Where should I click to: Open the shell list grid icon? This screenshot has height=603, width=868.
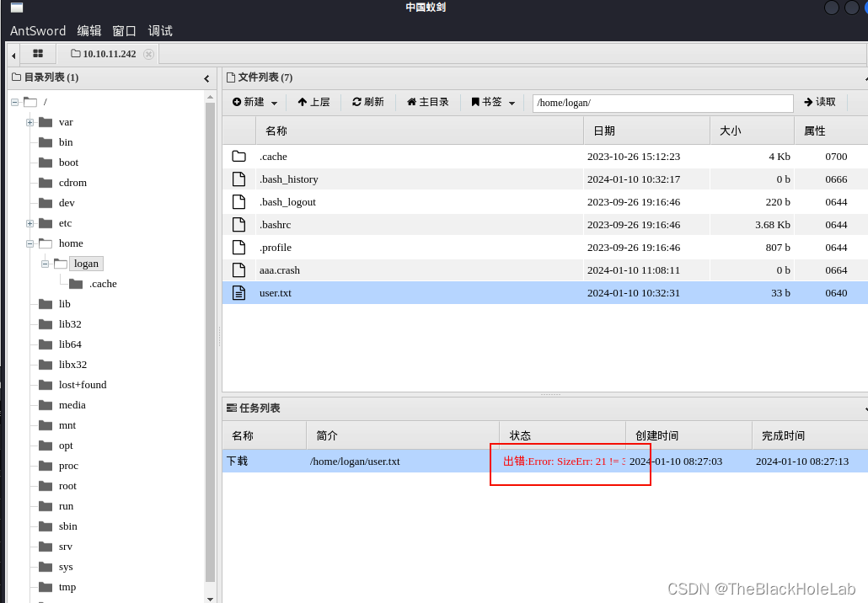click(37, 53)
